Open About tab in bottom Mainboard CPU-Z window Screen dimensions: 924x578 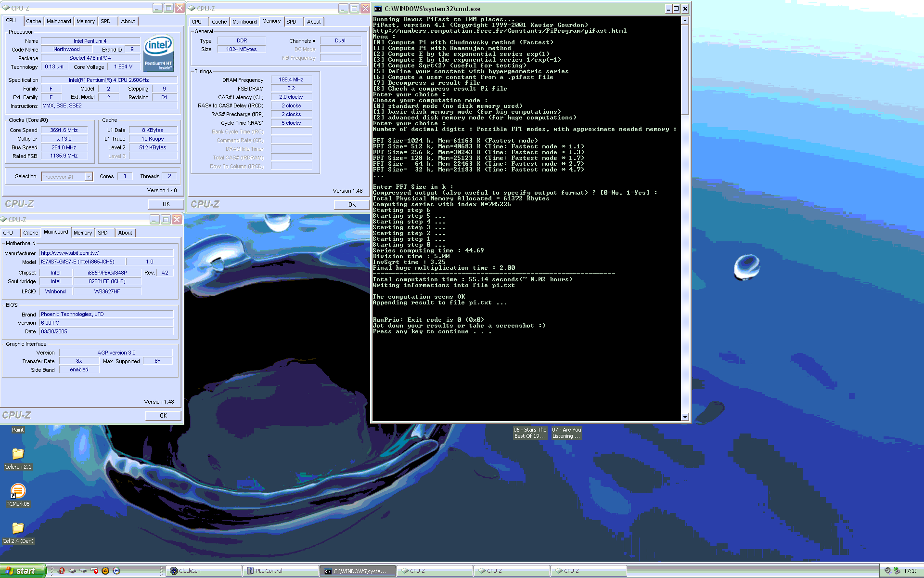125,233
